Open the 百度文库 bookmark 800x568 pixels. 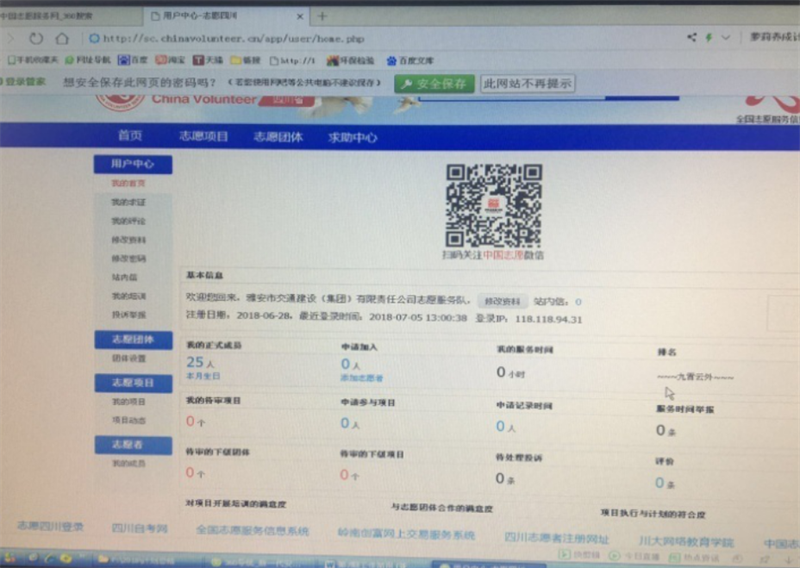pos(410,60)
